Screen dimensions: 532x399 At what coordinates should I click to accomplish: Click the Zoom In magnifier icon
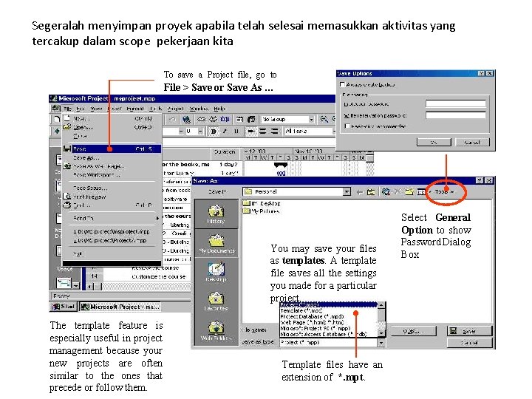[x=324, y=119]
